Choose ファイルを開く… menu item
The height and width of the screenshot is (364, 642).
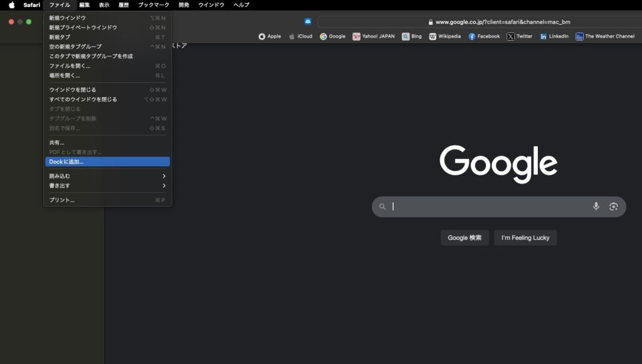pyautogui.click(x=107, y=66)
